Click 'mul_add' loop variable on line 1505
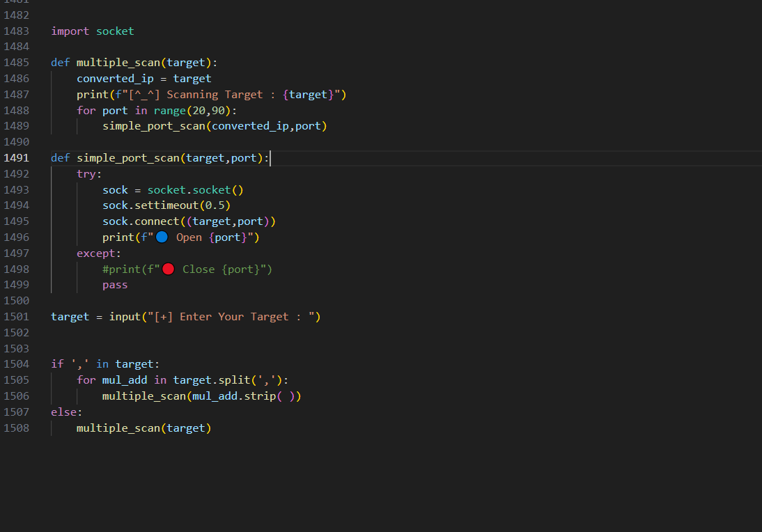 coord(125,380)
